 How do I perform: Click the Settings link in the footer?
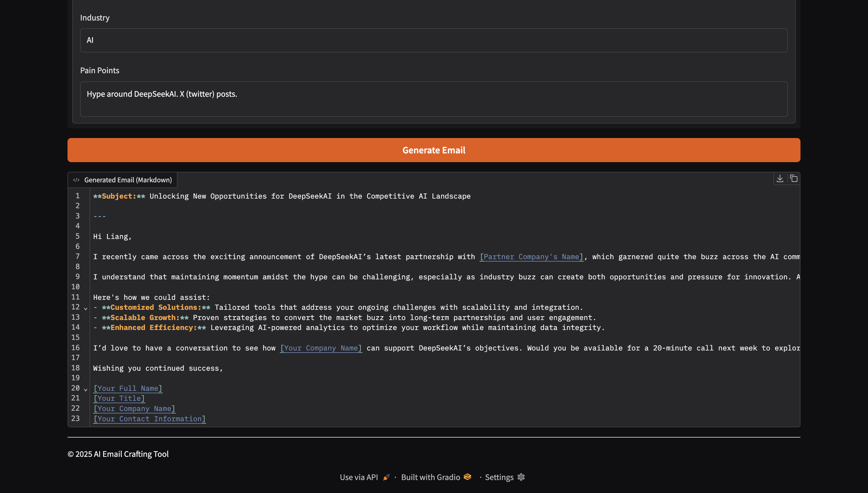pos(499,477)
